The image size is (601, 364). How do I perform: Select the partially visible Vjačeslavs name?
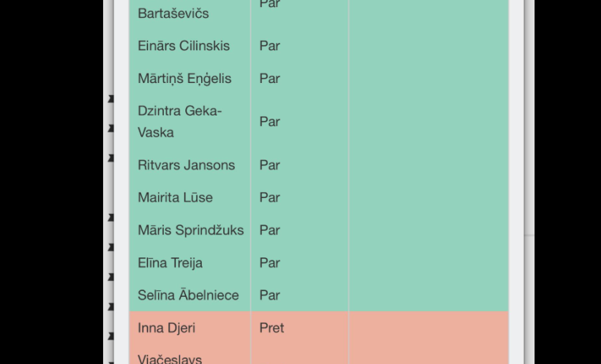pyautogui.click(x=170, y=359)
